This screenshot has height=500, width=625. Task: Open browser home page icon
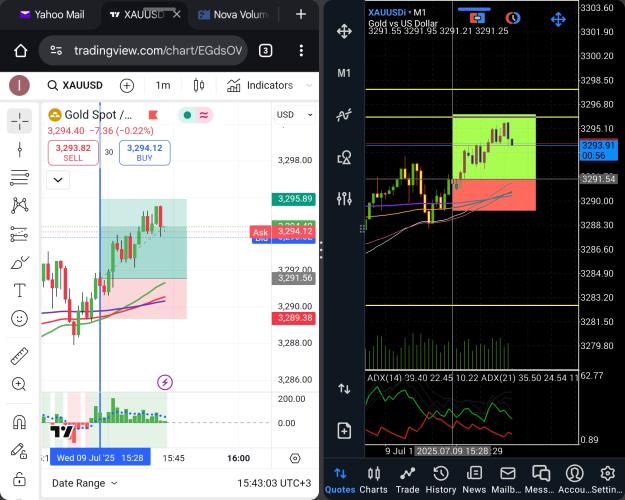[21, 51]
